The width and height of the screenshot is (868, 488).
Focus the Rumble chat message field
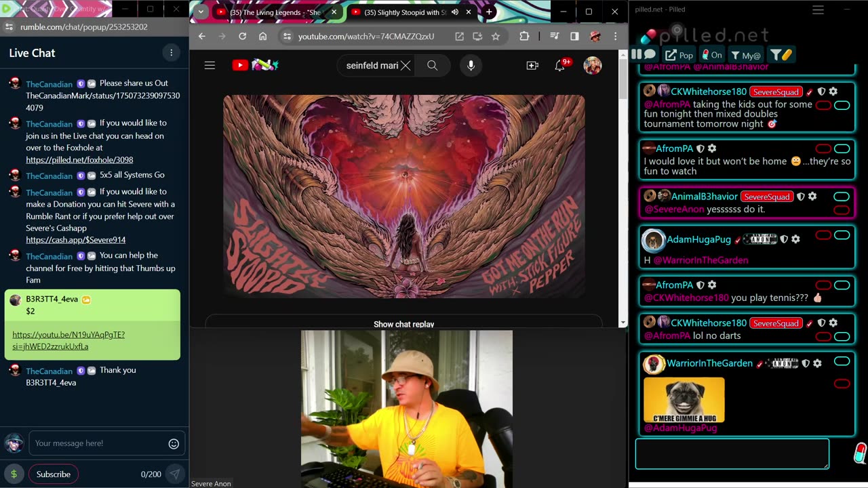[98, 443]
